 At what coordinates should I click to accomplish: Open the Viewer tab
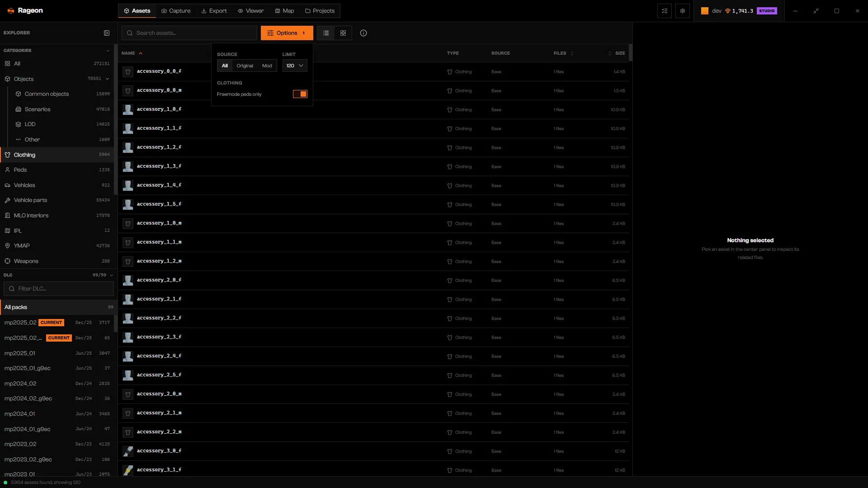(x=251, y=11)
